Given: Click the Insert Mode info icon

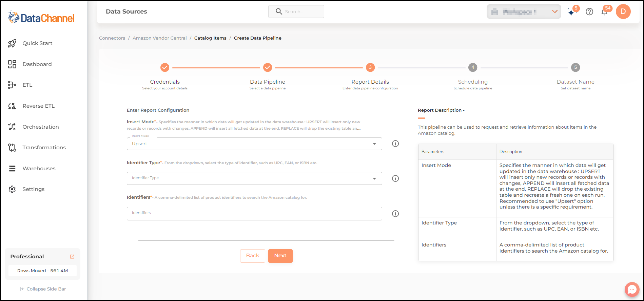Looking at the screenshot, I should point(395,144).
